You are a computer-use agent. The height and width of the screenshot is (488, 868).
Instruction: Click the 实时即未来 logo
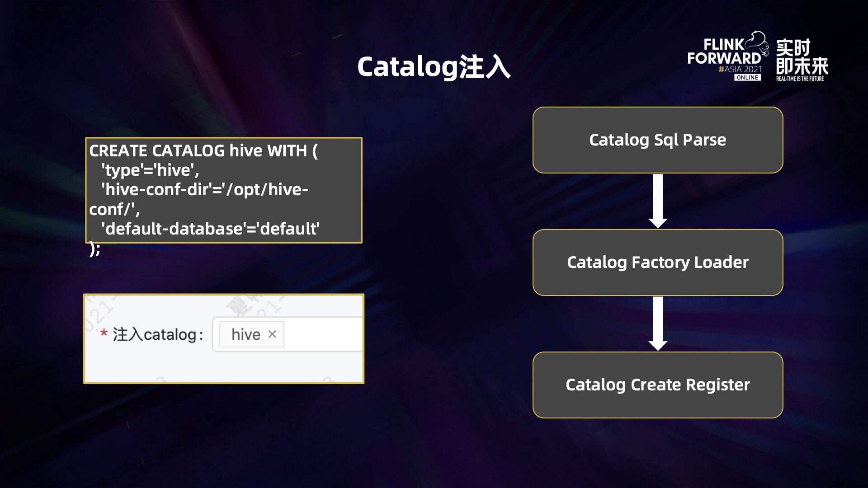pyautogui.click(x=802, y=57)
